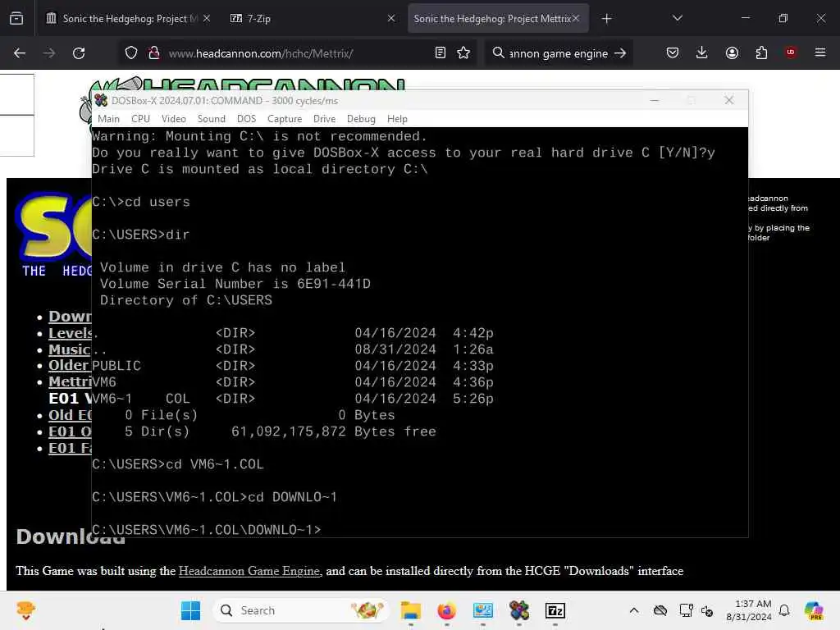Open a new tab with plus icon
This screenshot has height=630, width=840.
coord(606,19)
